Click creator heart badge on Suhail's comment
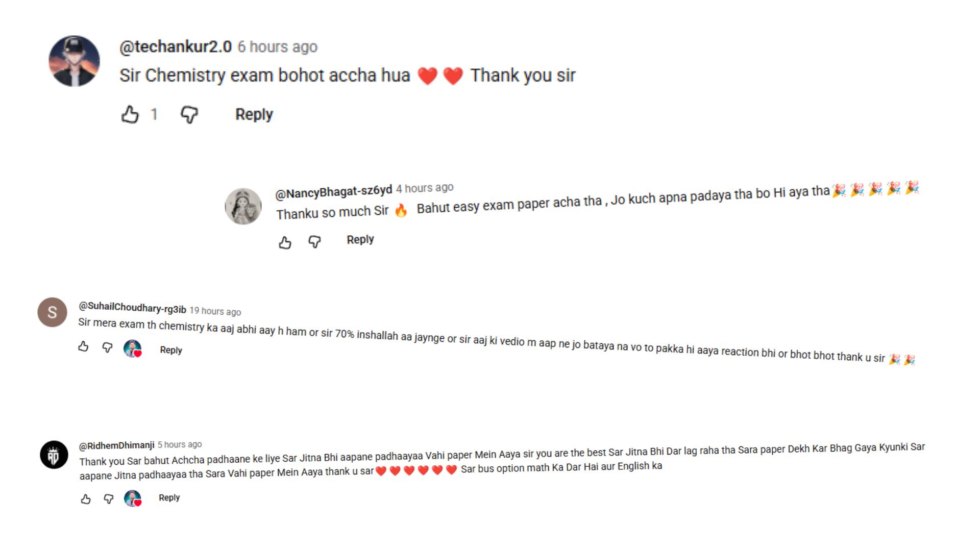Screen dimensions: 980x551 [133, 349]
